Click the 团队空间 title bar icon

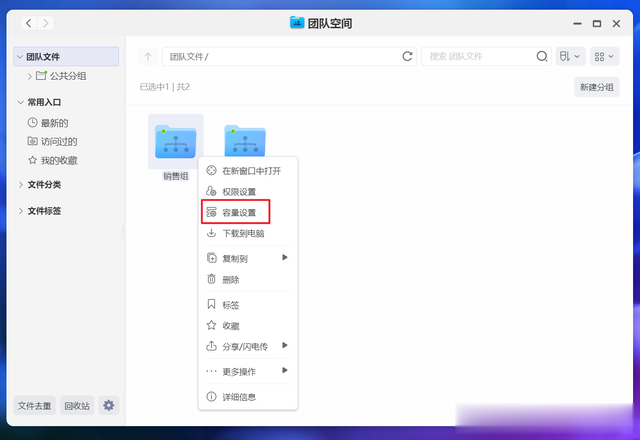point(297,22)
